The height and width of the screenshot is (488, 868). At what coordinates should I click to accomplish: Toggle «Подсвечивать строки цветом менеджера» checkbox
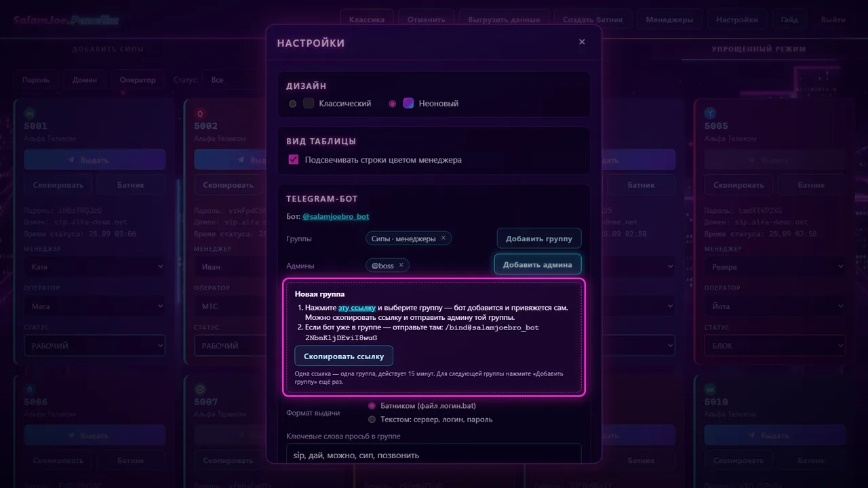[x=294, y=160]
